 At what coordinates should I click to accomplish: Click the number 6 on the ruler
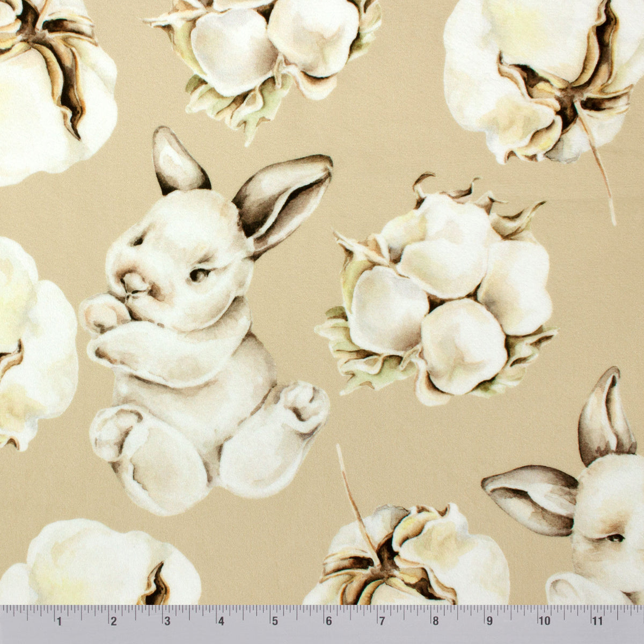(x=328, y=621)
